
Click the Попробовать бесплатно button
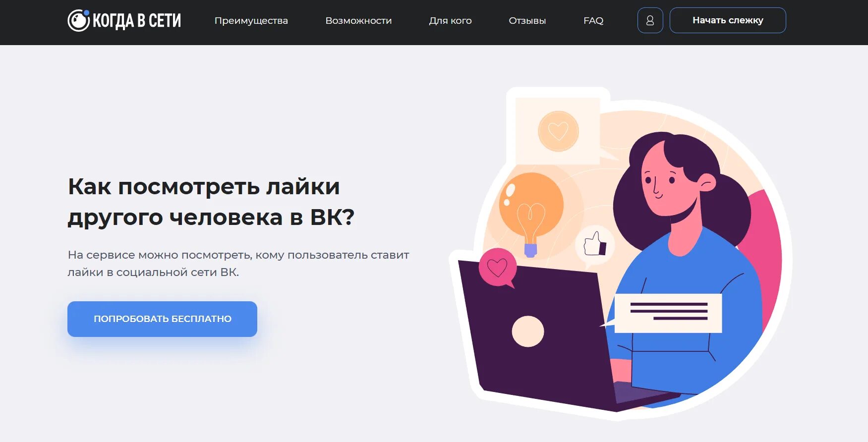(x=162, y=319)
